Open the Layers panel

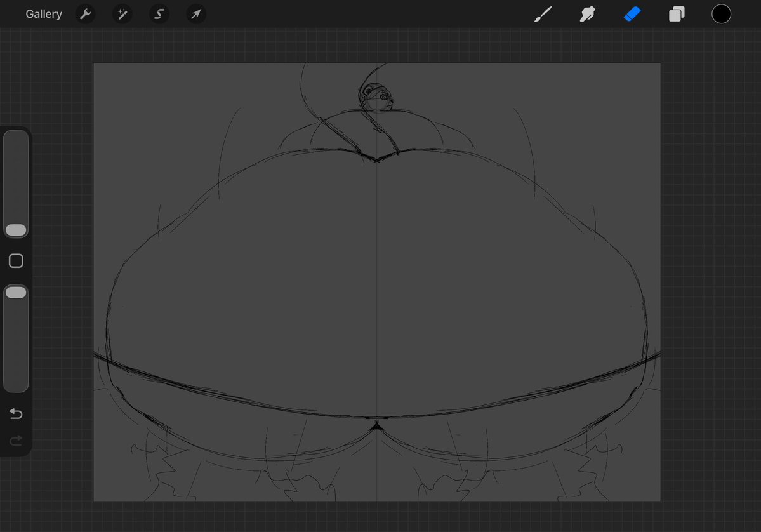676,13
